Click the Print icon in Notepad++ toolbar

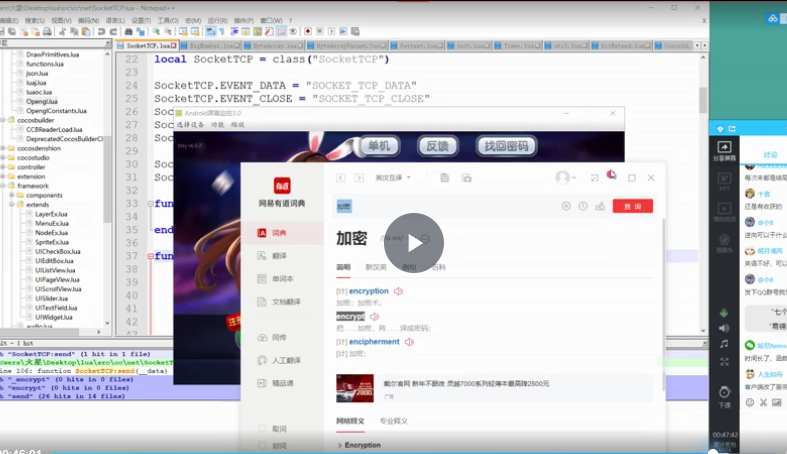(x=47, y=32)
